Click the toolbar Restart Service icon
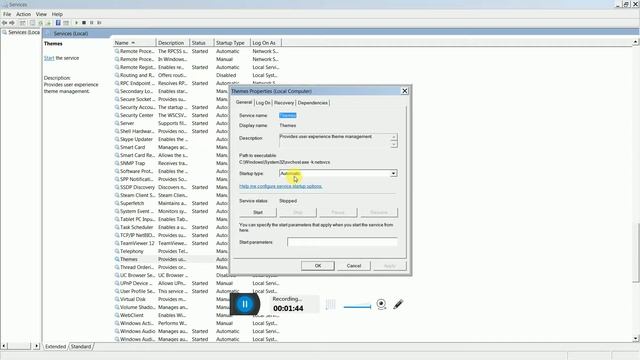This screenshot has height=360, width=640. [99, 23]
